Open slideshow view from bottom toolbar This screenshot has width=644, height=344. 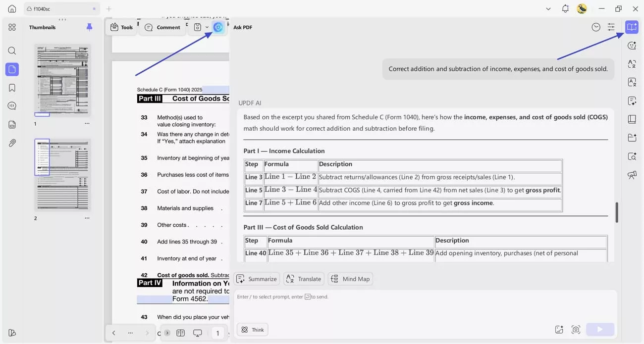(198, 333)
